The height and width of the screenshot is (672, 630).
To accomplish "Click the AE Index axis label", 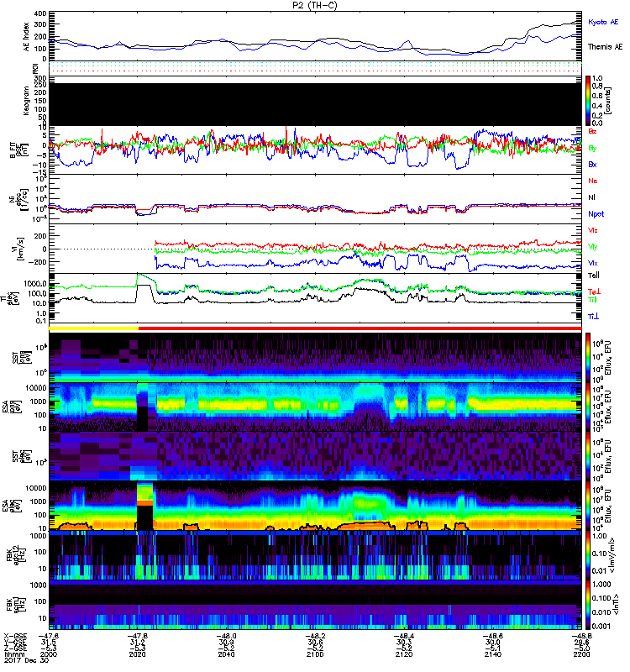I will (27, 37).
